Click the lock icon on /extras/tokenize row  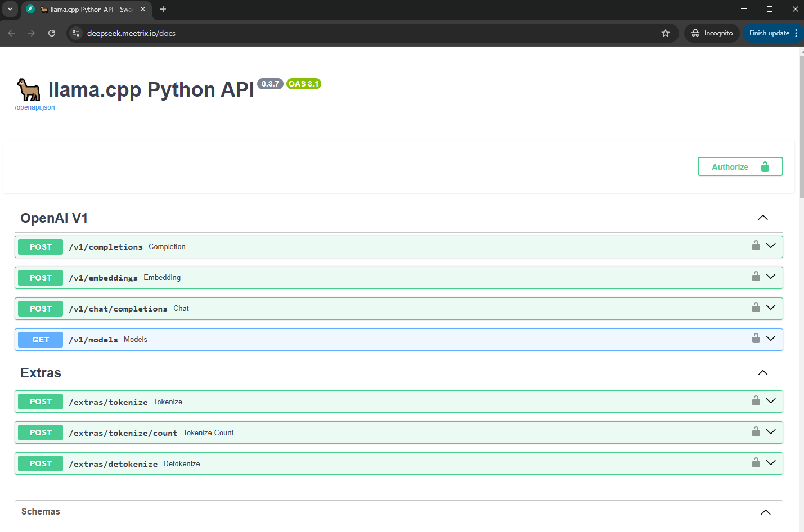click(756, 400)
